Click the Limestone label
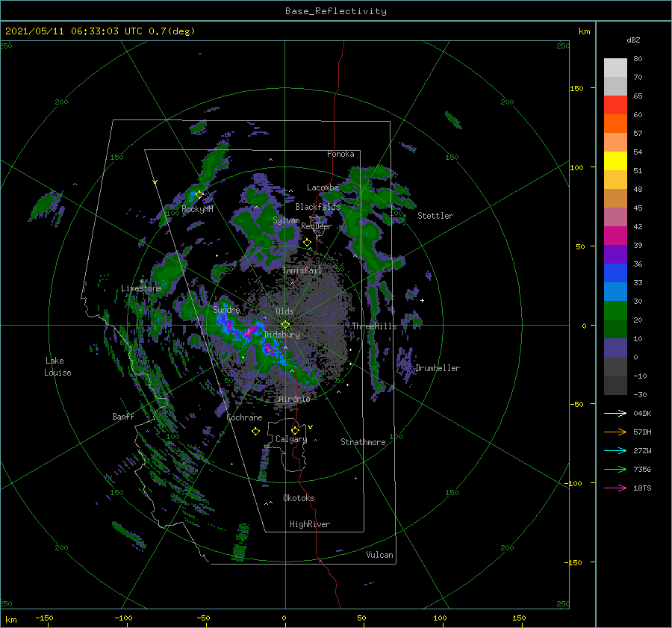Screen dimensions: 672x628 141,288
